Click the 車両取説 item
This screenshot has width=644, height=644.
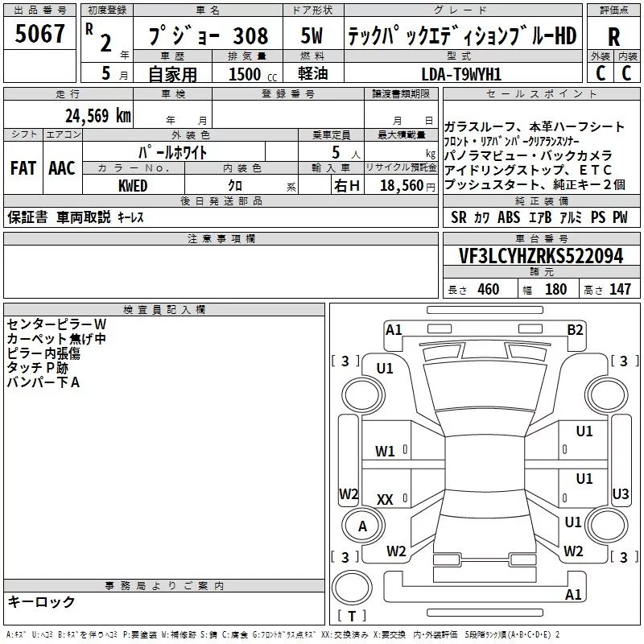click(84, 217)
